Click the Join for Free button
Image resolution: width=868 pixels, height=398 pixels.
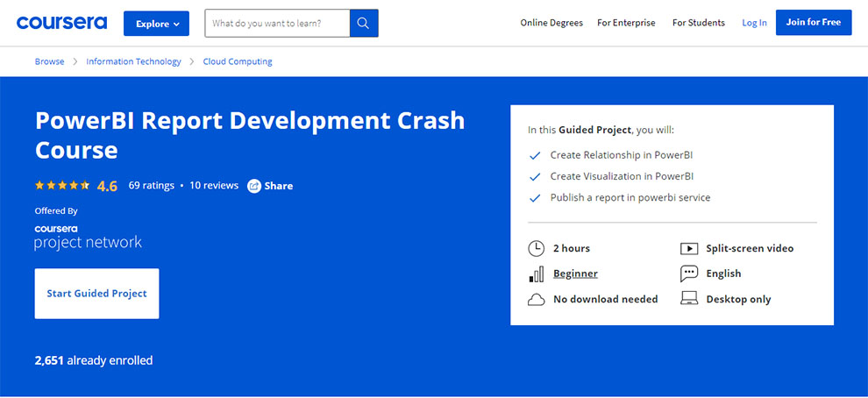pyautogui.click(x=814, y=23)
